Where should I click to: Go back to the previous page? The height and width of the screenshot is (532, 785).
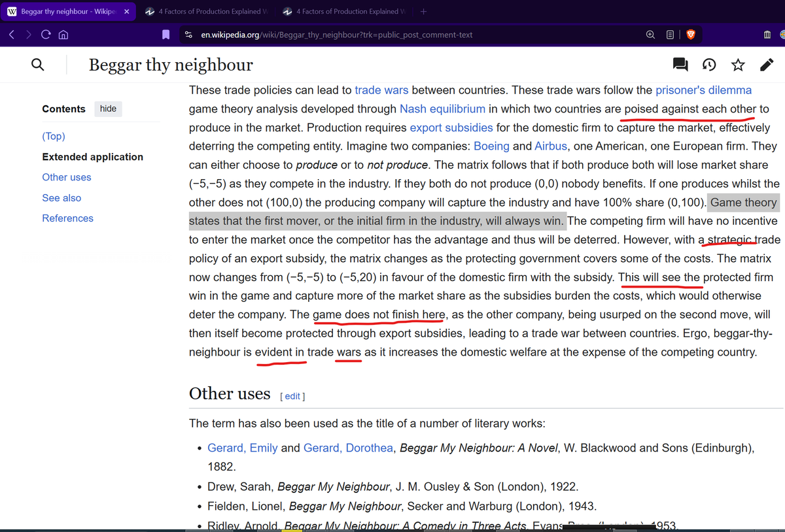12,35
